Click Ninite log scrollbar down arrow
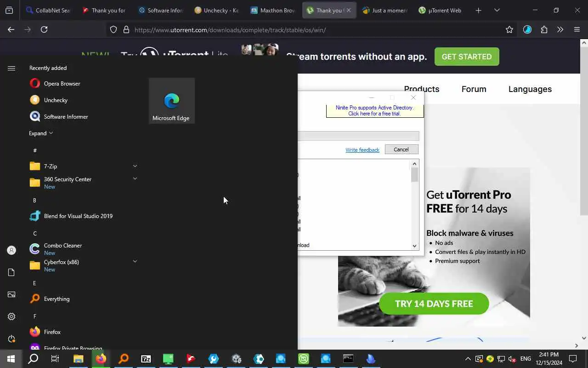This screenshot has width=588, height=368. [x=414, y=246]
